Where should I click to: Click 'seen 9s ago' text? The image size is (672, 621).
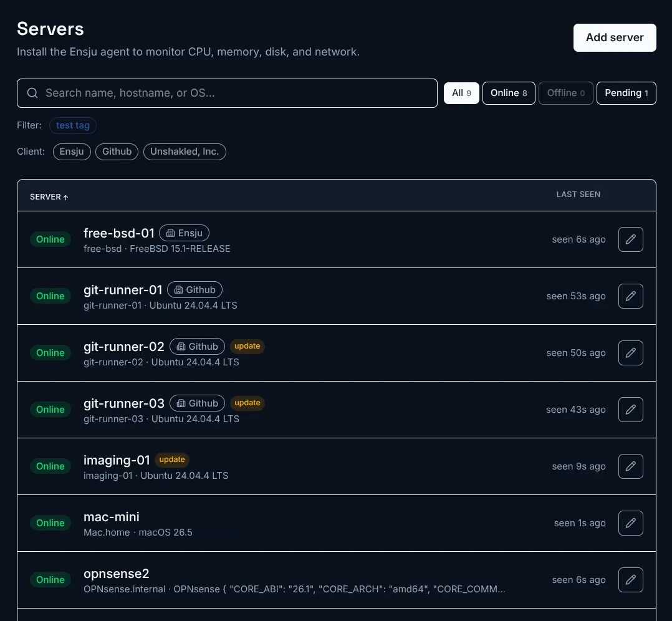(578, 466)
